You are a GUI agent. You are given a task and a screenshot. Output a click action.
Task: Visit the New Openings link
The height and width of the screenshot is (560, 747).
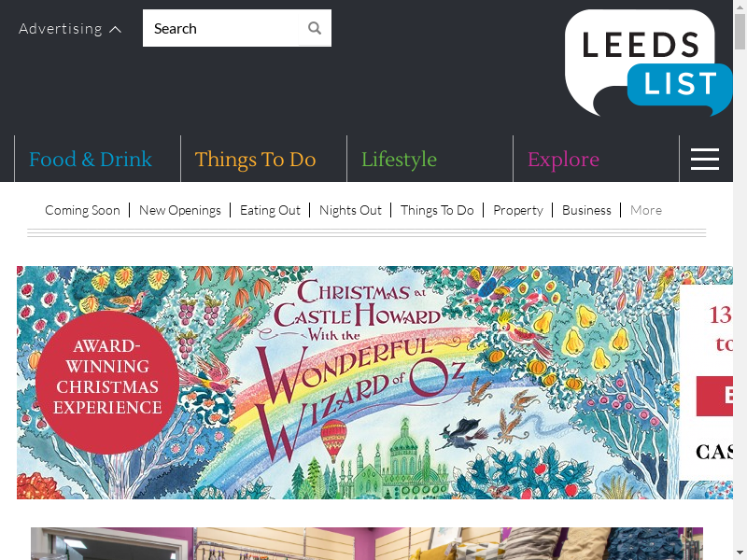180,210
